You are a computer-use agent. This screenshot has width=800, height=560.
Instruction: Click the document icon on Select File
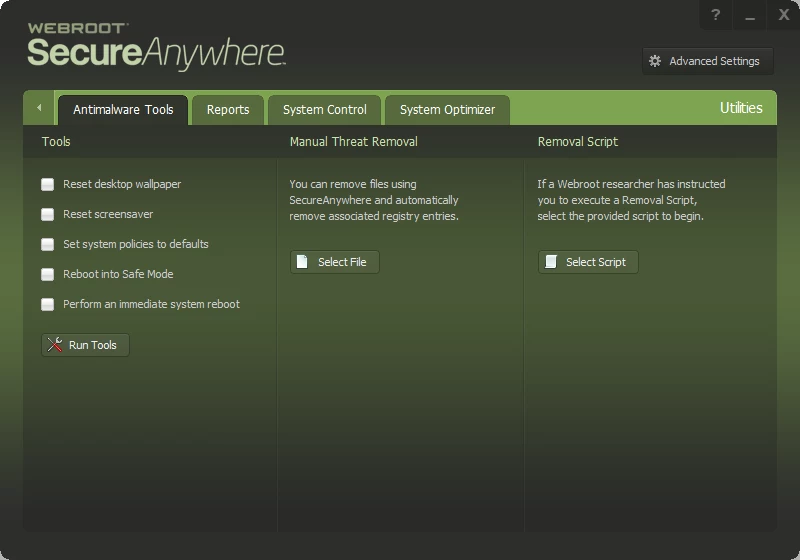pyautogui.click(x=302, y=262)
